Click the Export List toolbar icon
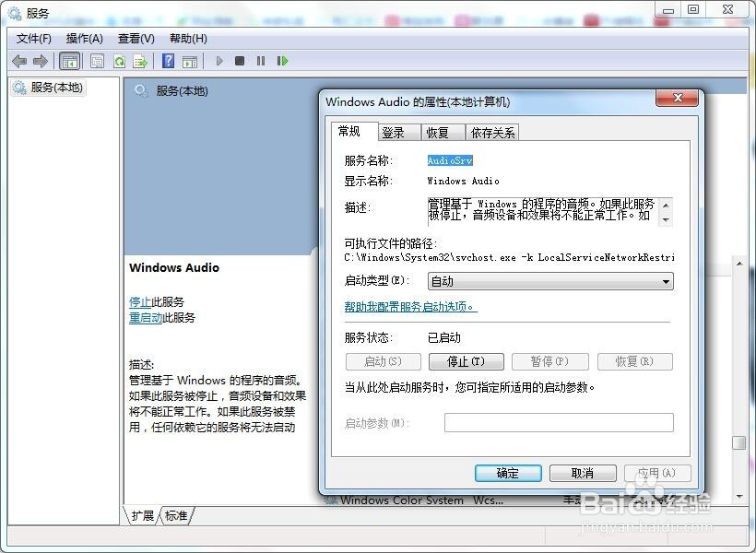756x553 pixels. [140, 61]
